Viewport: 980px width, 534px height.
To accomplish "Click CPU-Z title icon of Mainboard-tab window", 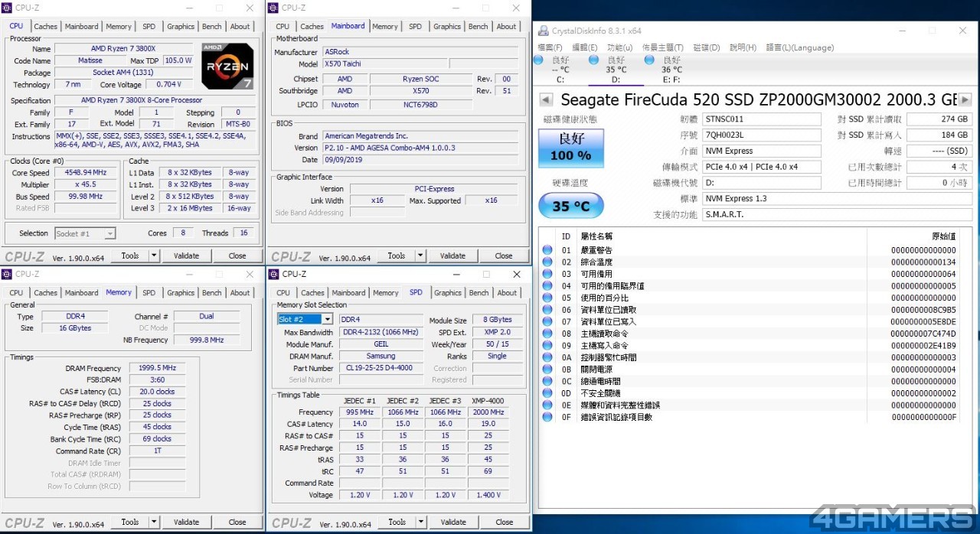I will 274,8.
